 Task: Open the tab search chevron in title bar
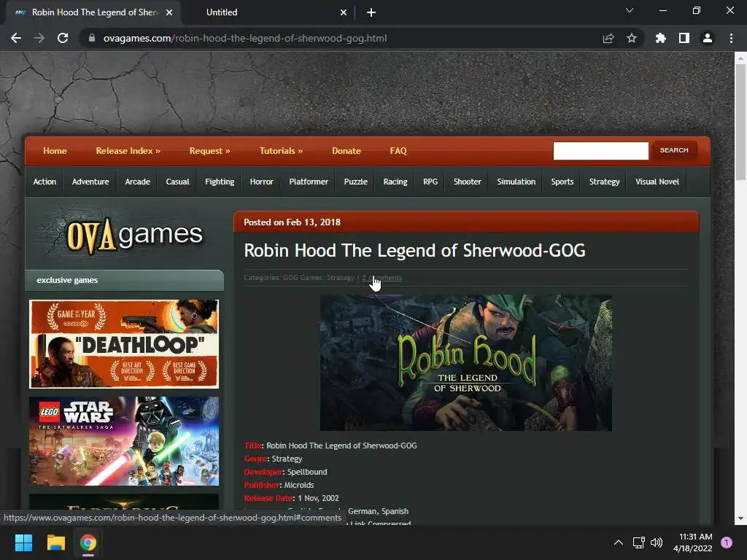(630, 10)
